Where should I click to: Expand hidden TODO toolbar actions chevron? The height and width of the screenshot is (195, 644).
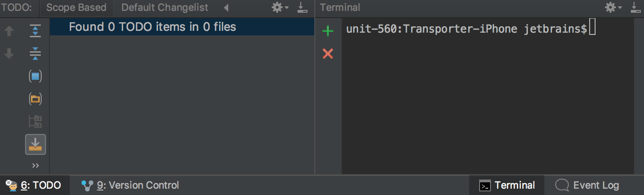35,166
